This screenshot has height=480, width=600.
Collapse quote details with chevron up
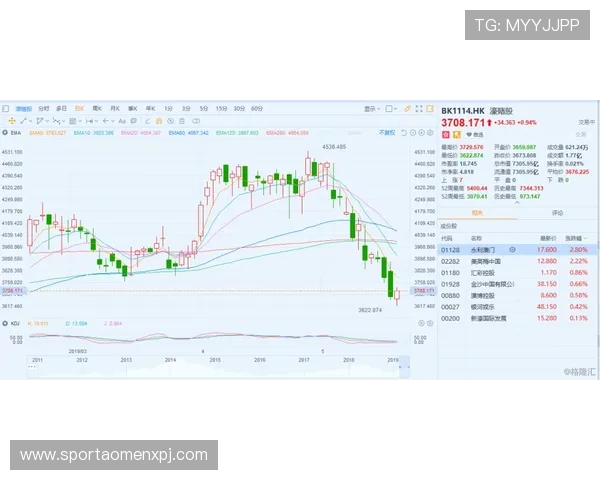(517, 202)
